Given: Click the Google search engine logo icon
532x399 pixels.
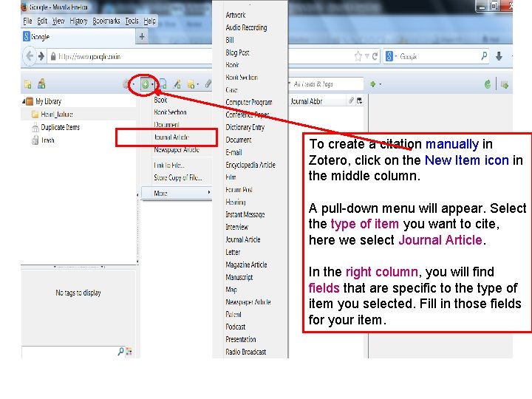Looking at the screenshot, I should (389, 56).
